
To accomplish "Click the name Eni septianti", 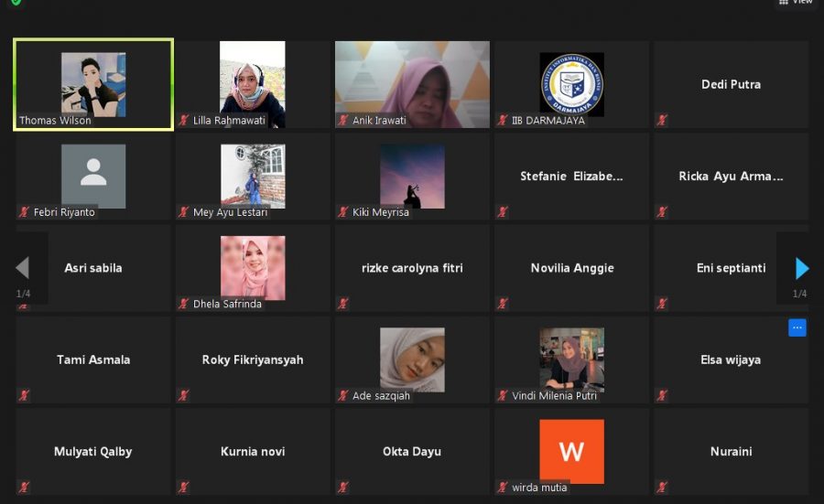I will (731, 268).
